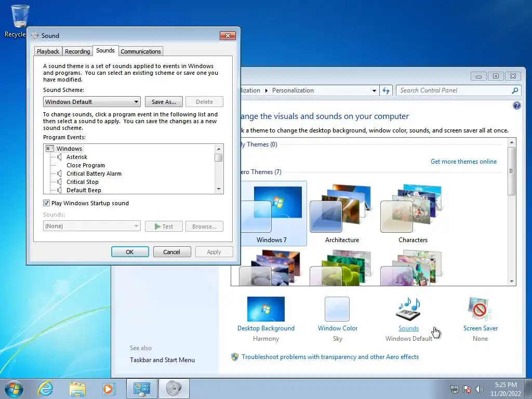Click the Desktop Background link
This screenshot has height=399, width=532.
coord(265,328)
